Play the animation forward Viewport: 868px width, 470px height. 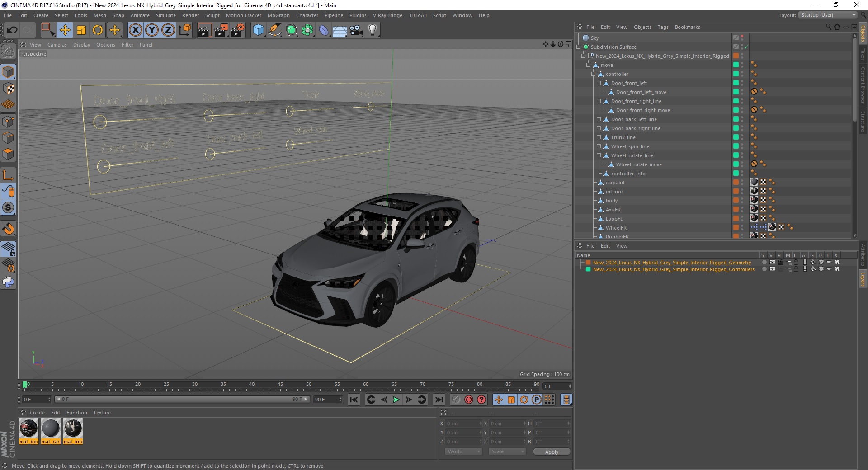click(x=396, y=399)
